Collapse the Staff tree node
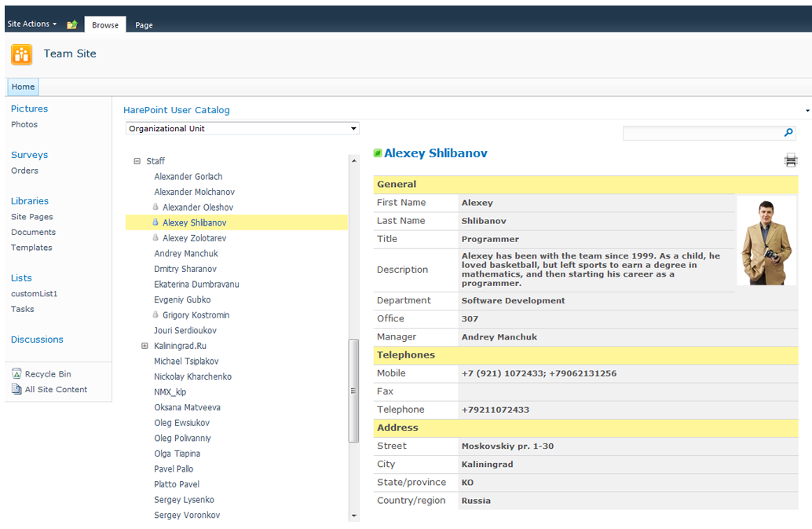 coord(137,161)
